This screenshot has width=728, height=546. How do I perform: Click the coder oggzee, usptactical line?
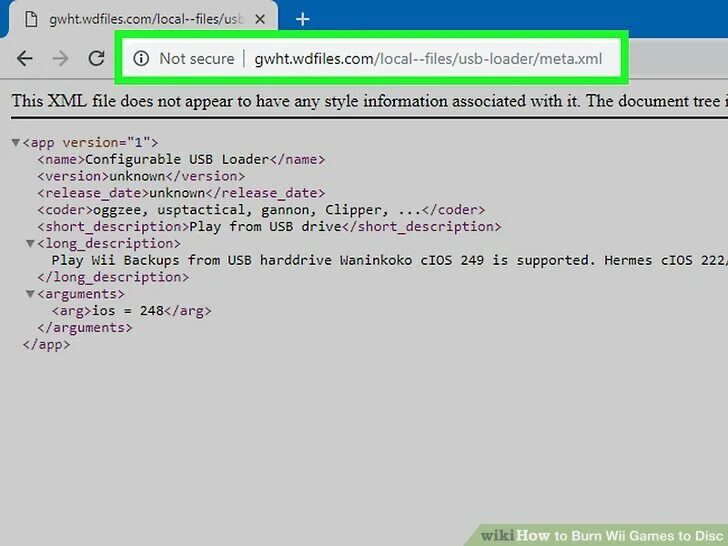pos(261,210)
